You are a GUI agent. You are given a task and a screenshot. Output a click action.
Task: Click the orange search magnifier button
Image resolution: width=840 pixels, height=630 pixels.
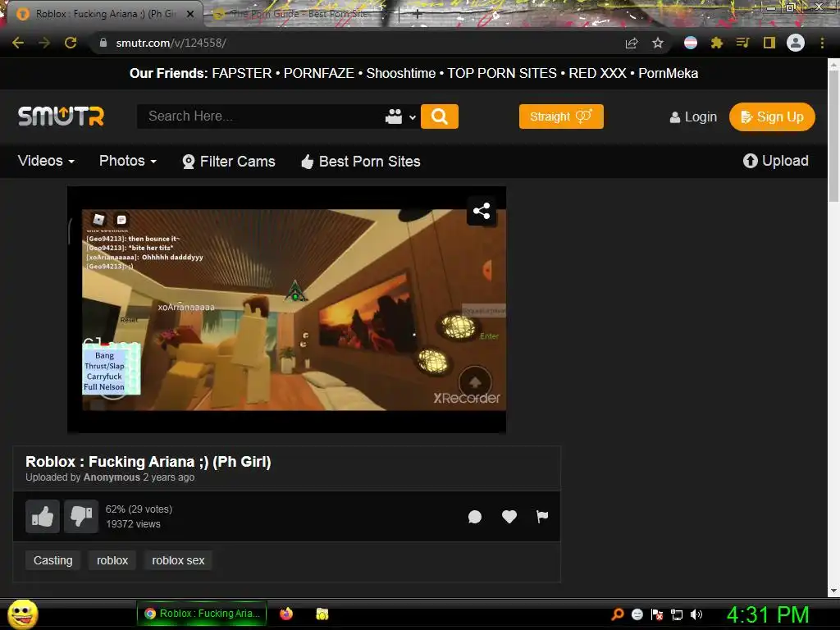pos(440,116)
